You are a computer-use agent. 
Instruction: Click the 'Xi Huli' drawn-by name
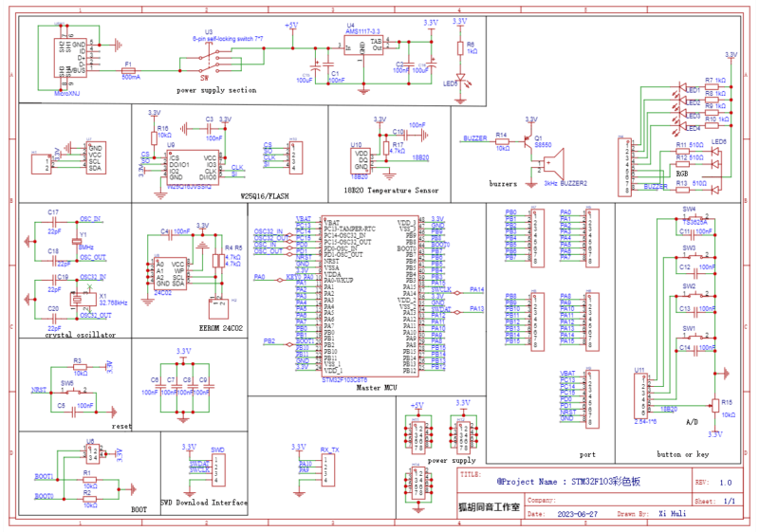pos(673,514)
